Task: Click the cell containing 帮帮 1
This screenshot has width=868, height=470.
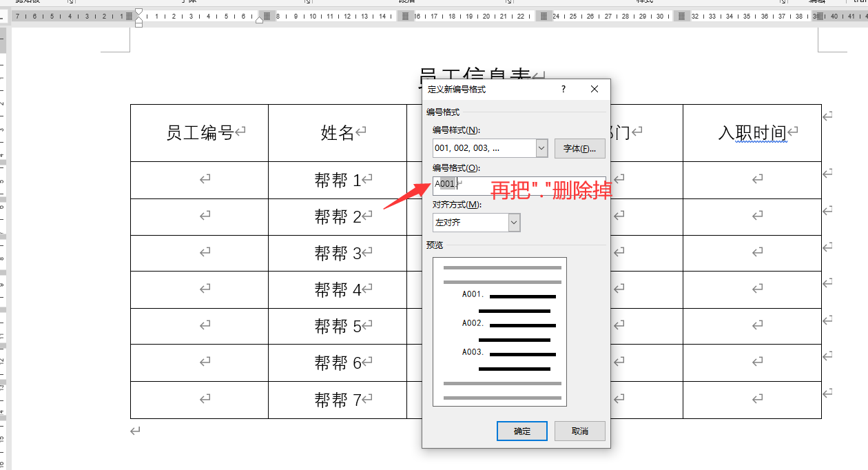Action: [x=338, y=181]
